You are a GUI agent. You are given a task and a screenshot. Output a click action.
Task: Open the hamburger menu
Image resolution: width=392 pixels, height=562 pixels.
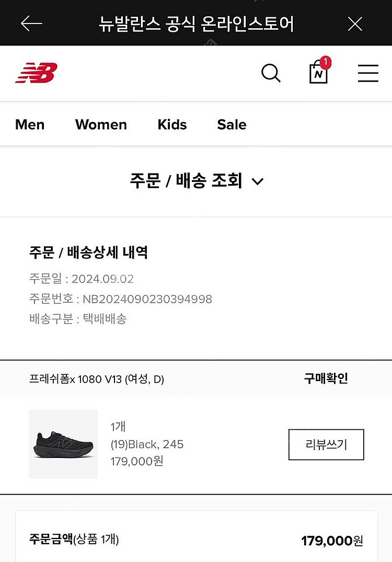[x=368, y=73]
